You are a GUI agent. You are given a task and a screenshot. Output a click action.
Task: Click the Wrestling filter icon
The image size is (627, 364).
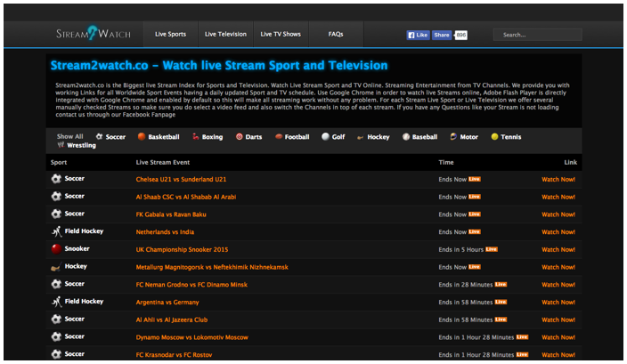[x=61, y=145]
